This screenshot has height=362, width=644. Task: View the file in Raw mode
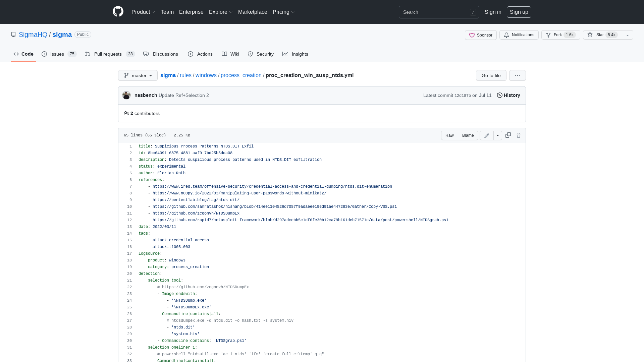point(449,135)
